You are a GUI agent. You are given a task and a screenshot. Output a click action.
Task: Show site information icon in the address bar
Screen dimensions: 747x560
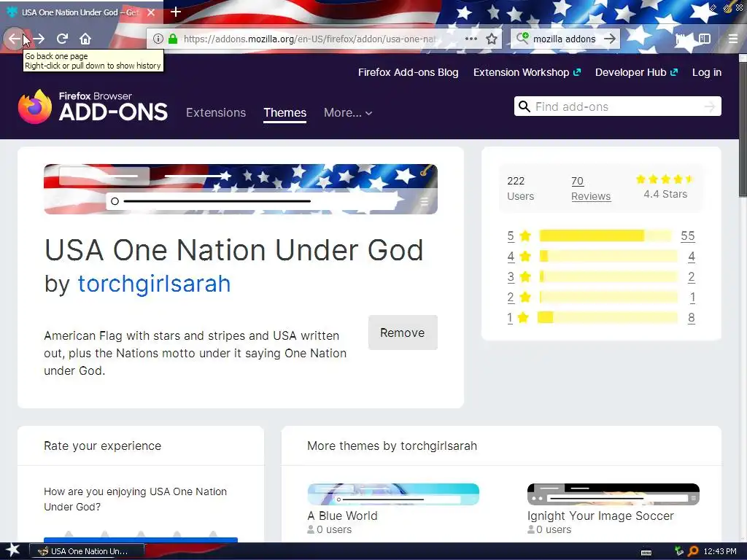158,39
